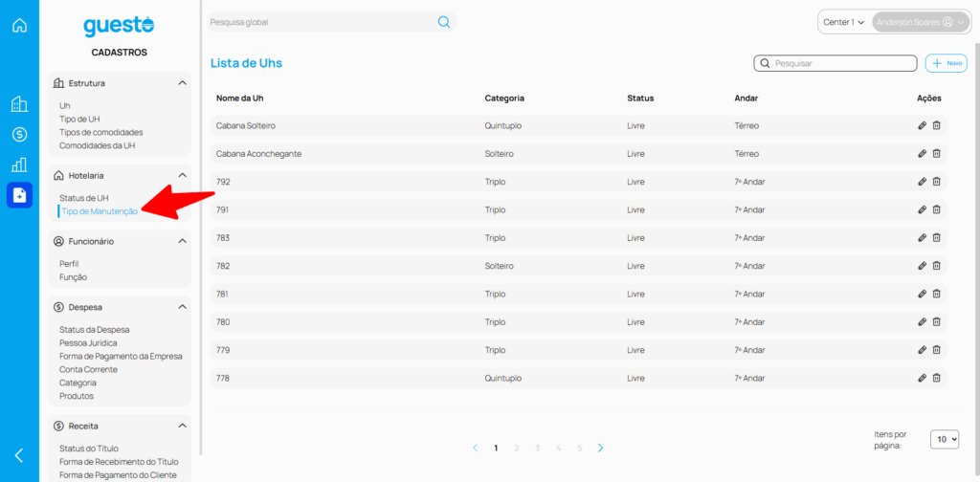Go to page 2 of the list
The image size is (980, 482).
(x=517, y=448)
